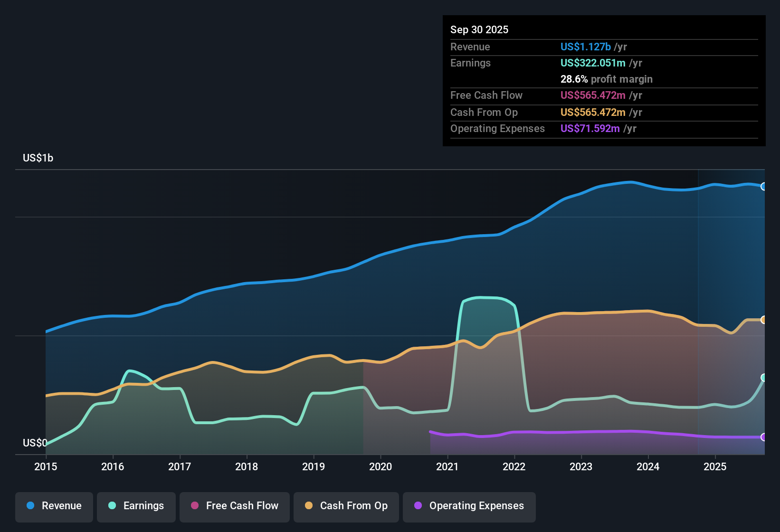Click the orange Cash From Op legend dot
This screenshot has height=532, width=780.
pos(308,506)
